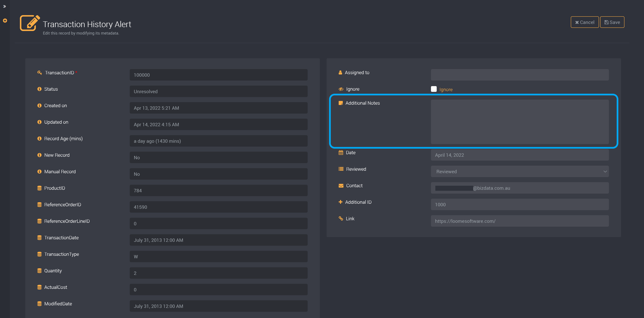644x318 pixels.
Task: Cancel editing the record
Action: 584,22
